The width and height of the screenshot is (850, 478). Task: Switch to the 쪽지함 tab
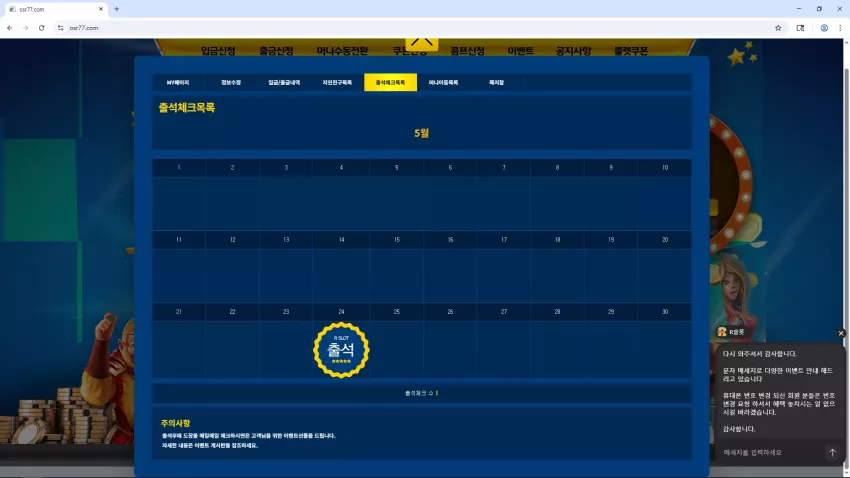[497, 82]
